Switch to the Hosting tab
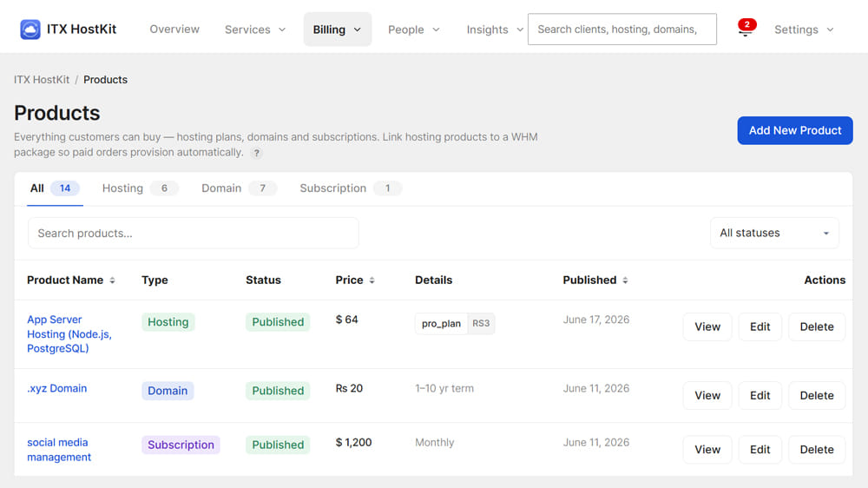Viewport: 868px width, 488px height. pos(140,188)
